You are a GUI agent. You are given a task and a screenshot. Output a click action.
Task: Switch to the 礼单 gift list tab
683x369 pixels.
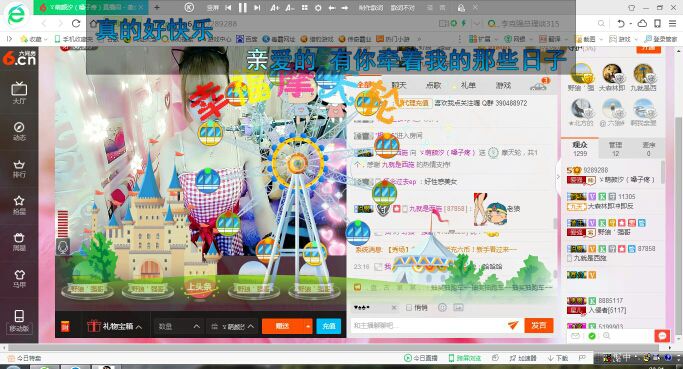(468, 85)
